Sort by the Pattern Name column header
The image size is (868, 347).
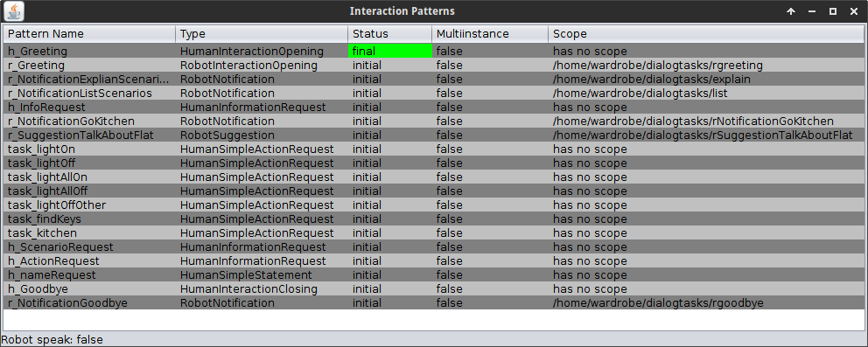click(x=89, y=34)
